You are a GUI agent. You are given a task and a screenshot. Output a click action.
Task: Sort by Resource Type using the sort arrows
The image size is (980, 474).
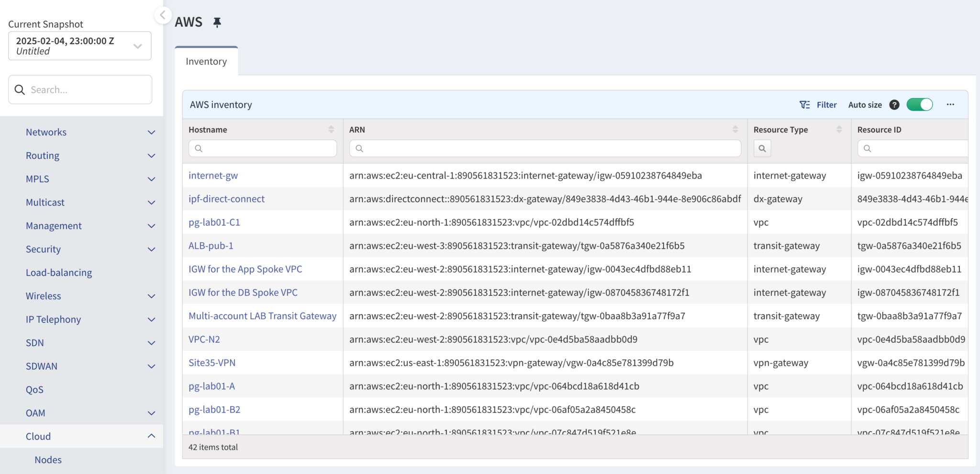coord(838,129)
